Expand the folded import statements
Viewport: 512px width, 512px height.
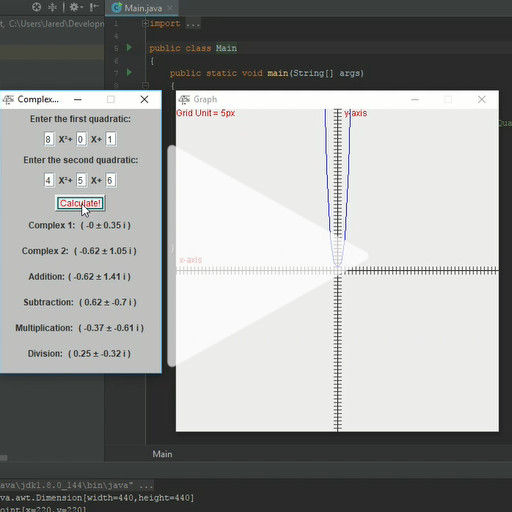pos(145,24)
